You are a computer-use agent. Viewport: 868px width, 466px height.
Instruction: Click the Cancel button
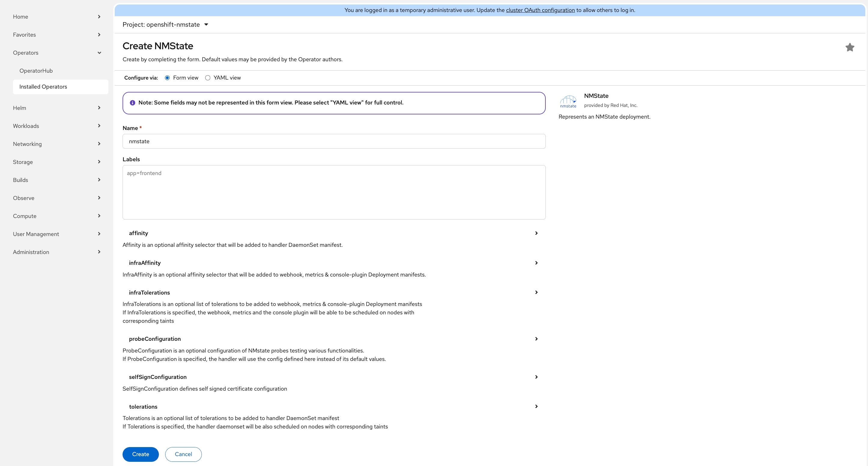point(183,454)
